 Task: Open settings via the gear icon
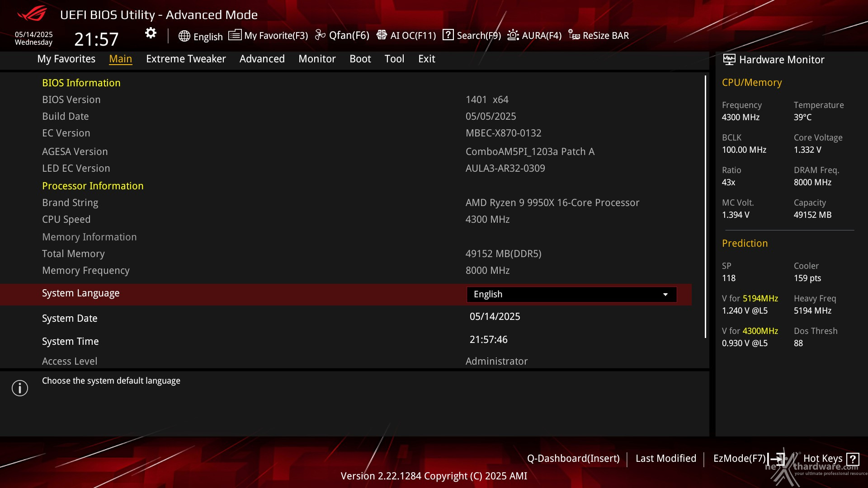pos(151,33)
